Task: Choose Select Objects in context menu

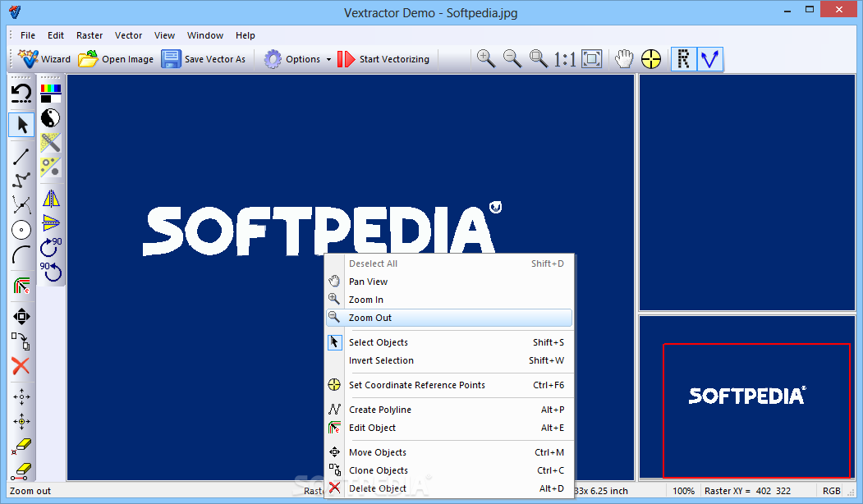Action: click(x=449, y=342)
